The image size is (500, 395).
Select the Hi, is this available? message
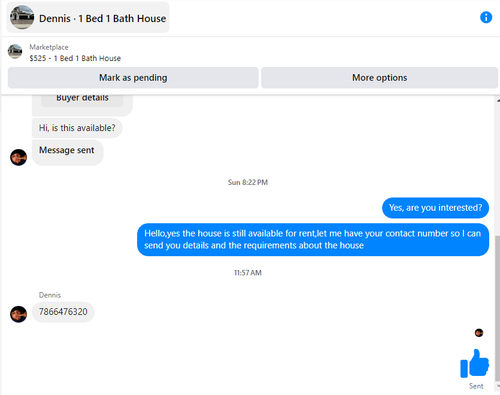click(x=77, y=128)
